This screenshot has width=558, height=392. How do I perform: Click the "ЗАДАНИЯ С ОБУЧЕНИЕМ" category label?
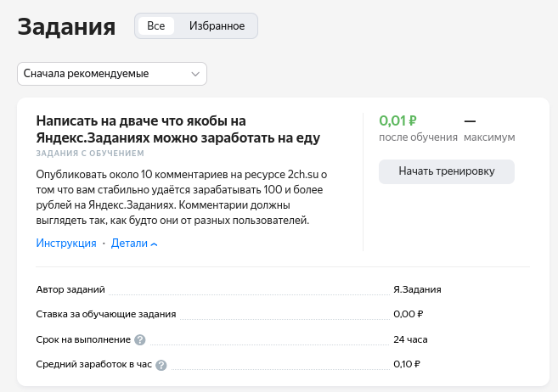tap(90, 154)
